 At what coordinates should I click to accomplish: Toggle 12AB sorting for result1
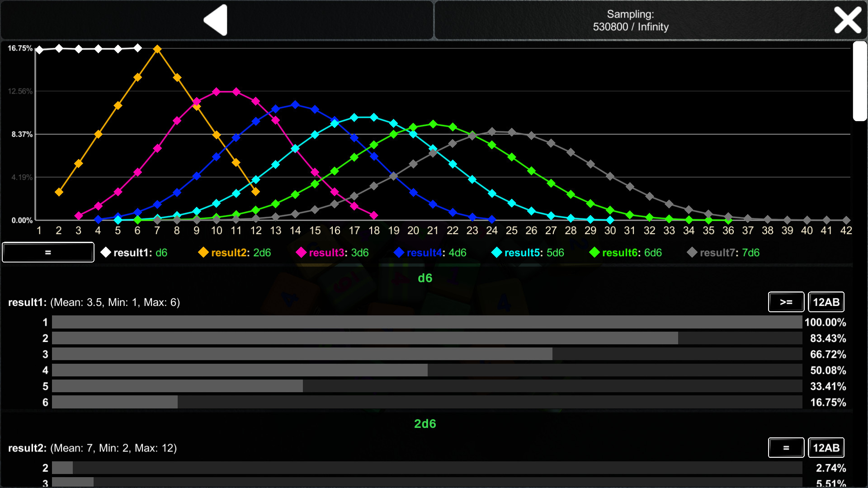(826, 302)
